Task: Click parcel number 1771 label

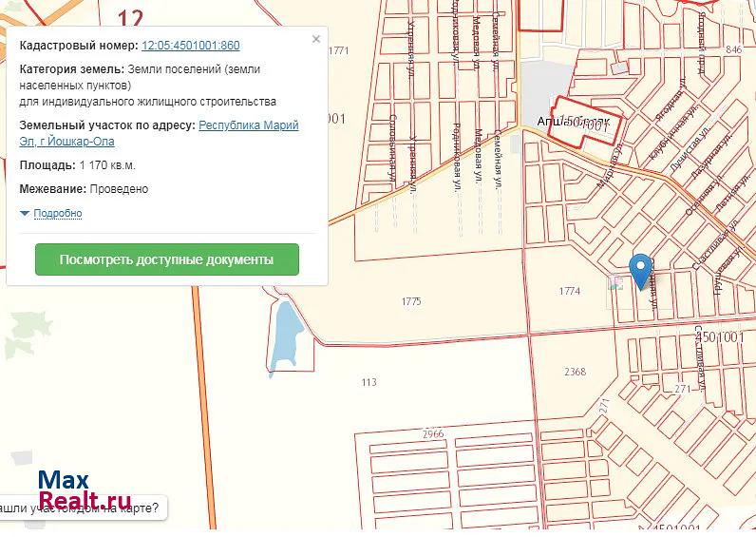Action: click(x=339, y=50)
